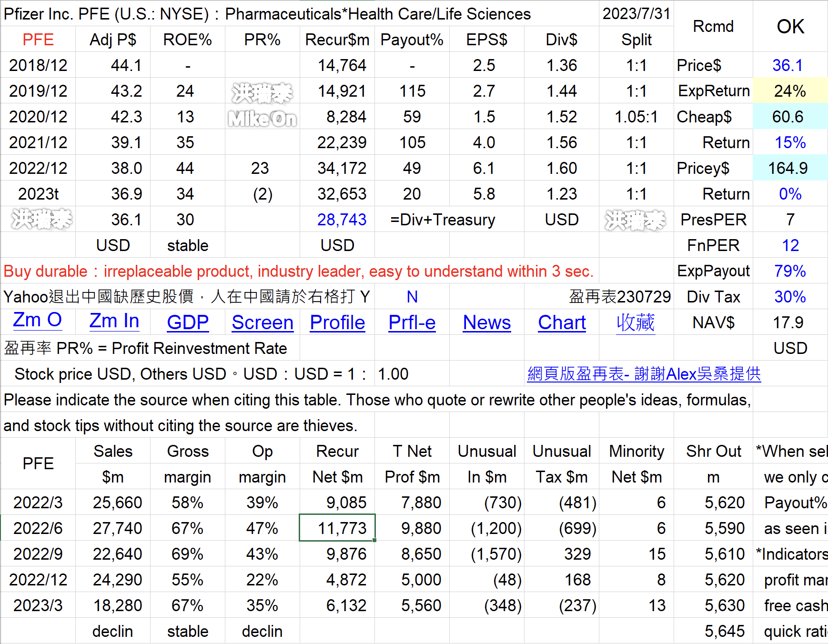Open the Zm In link
The image size is (828, 644).
coord(114,322)
